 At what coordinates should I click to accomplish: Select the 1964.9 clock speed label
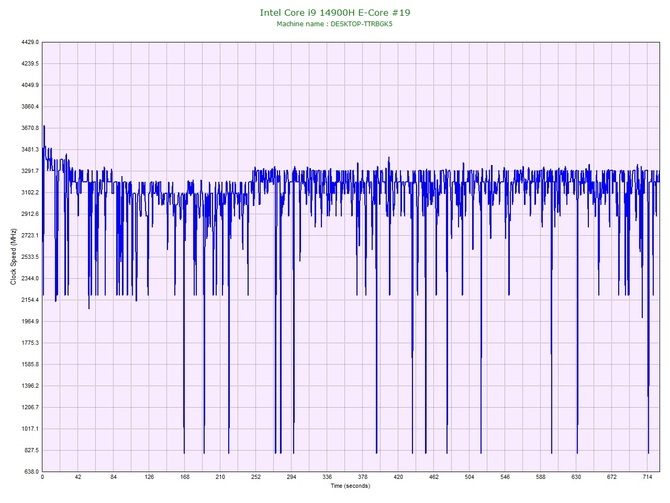[x=30, y=321]
